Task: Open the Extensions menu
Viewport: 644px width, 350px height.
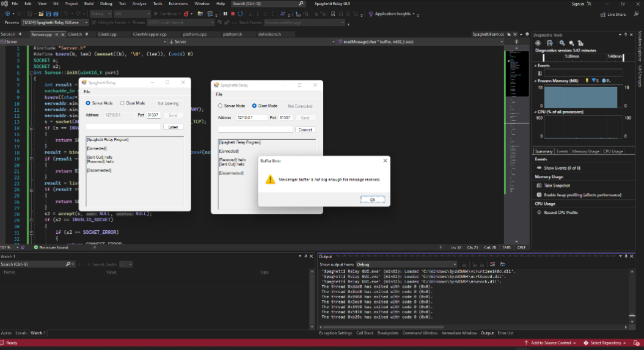Action: 178,3
